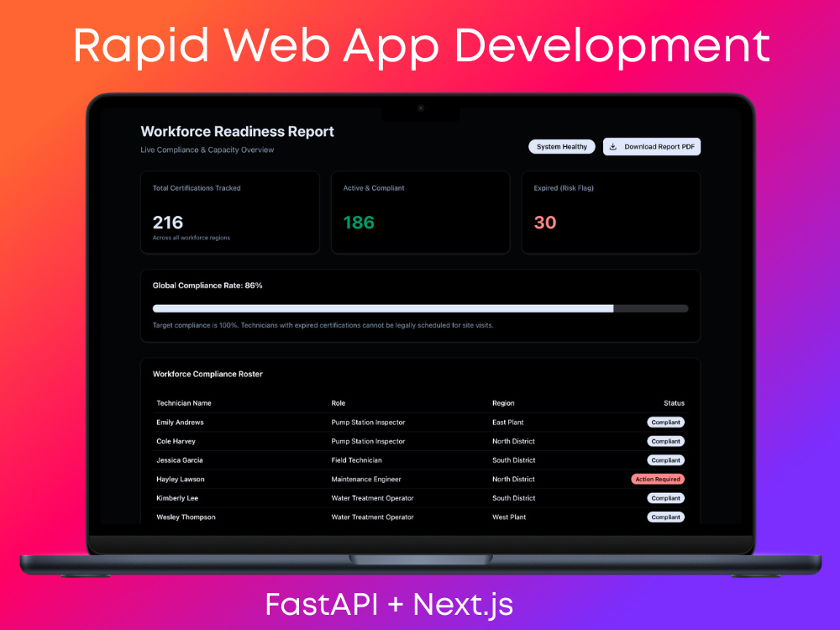Select Wesley Thompson in the roster

tap(186, 517)
